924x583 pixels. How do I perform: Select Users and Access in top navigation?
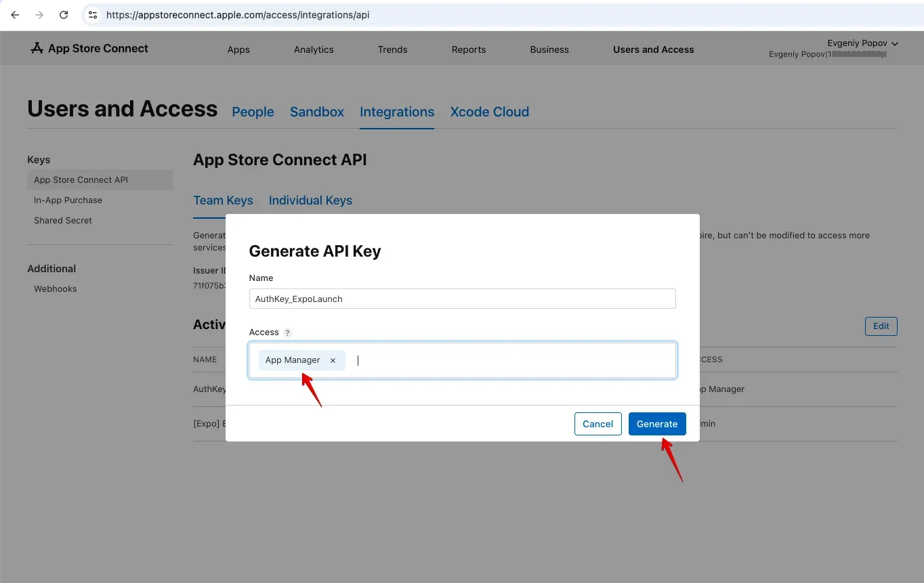tap(654, 49)
